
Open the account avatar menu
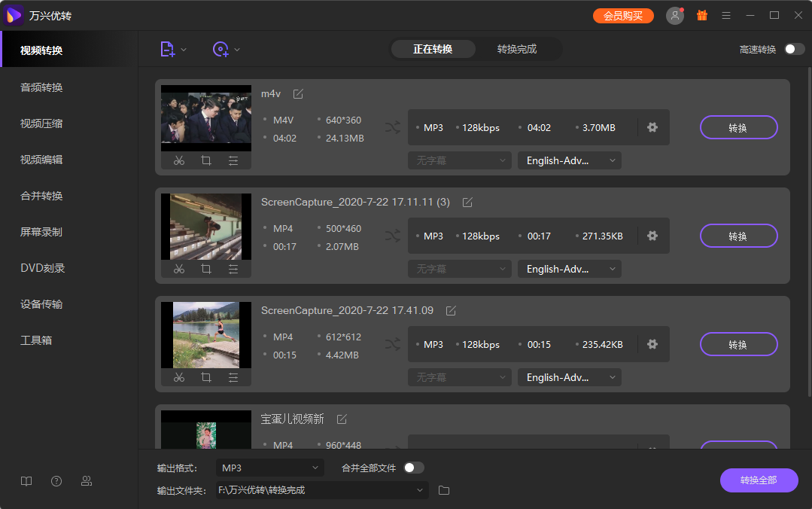click(674, 14)
